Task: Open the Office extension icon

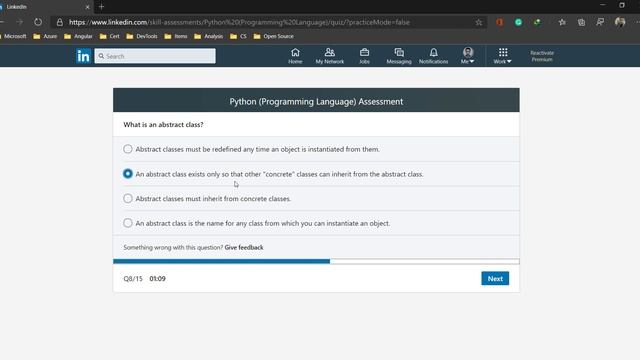Action: 499,22
